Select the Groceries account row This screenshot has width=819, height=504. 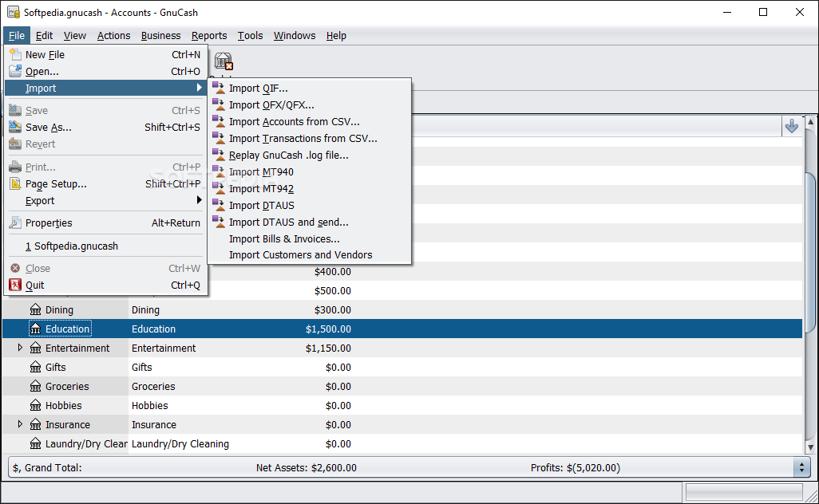pyautogui.click(x=402, y=387)
